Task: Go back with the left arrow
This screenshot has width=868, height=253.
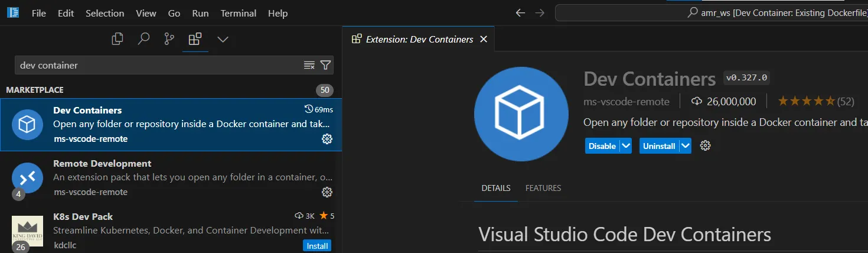Action: 520,13
